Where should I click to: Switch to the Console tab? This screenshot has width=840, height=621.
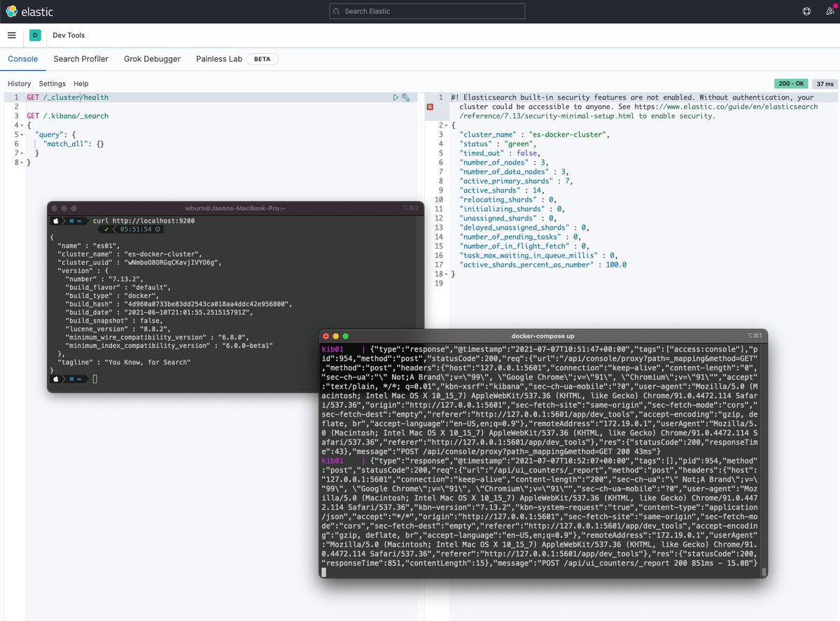tap(22, 59)
